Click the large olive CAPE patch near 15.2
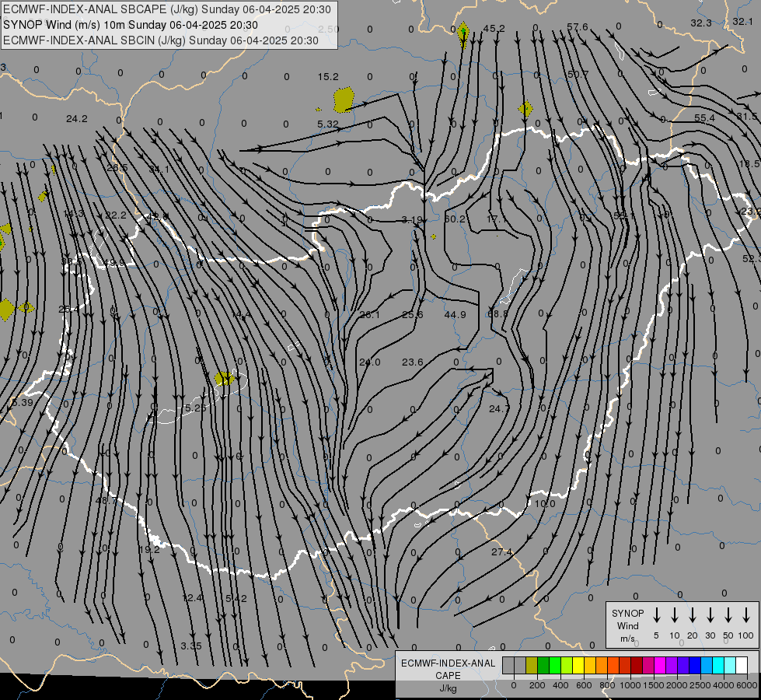Image resolution: width=761 pixels, height=700 pixels. click(x=344, y=100)
